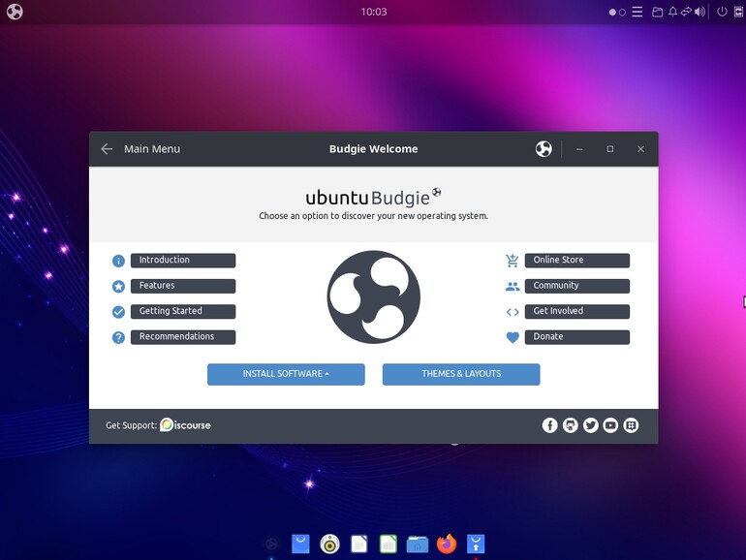
Task: Launch the Rhythmbox speaker icon in the dock
Action: 329,544
